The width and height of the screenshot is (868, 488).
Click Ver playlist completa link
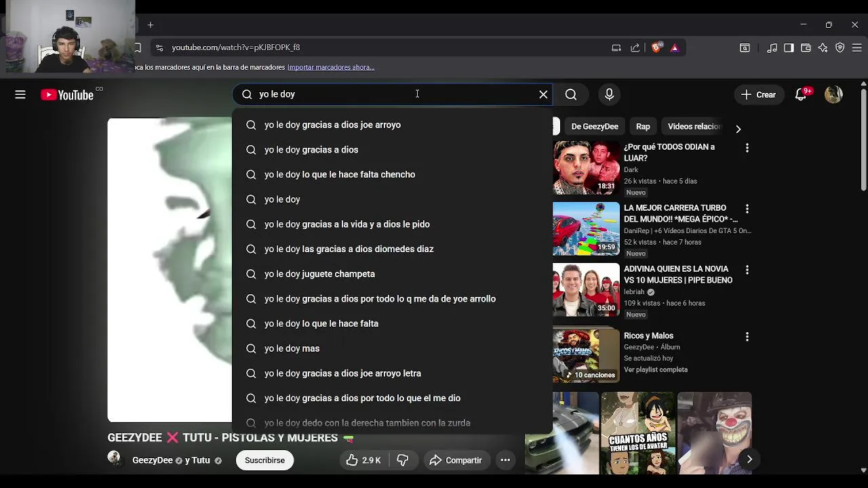coord(656,369)
